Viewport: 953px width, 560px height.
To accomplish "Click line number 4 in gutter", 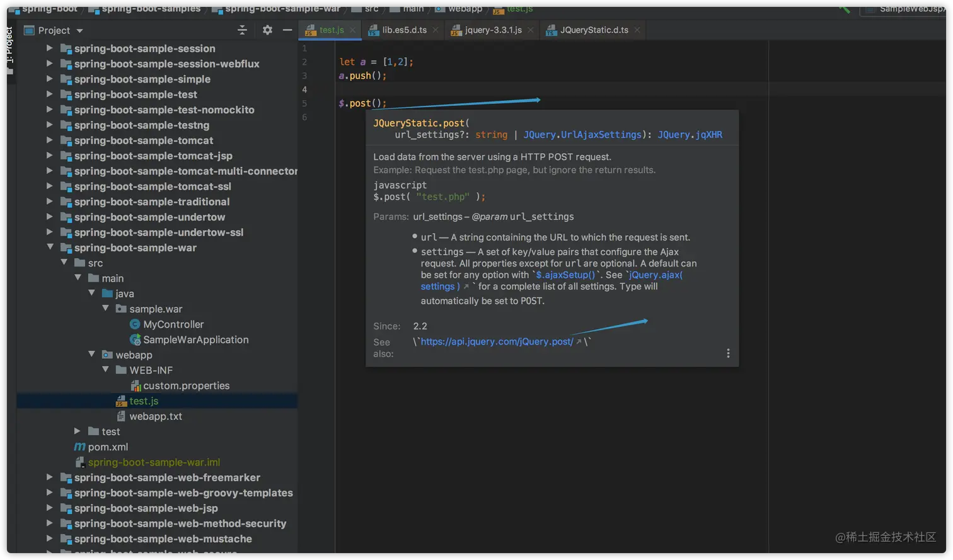I will click(x=304, y=89).
